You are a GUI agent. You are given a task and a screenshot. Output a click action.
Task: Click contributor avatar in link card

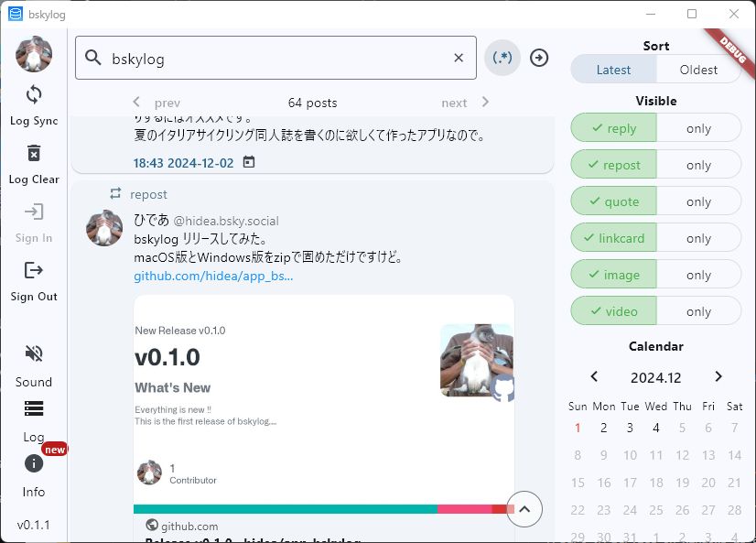149,472
